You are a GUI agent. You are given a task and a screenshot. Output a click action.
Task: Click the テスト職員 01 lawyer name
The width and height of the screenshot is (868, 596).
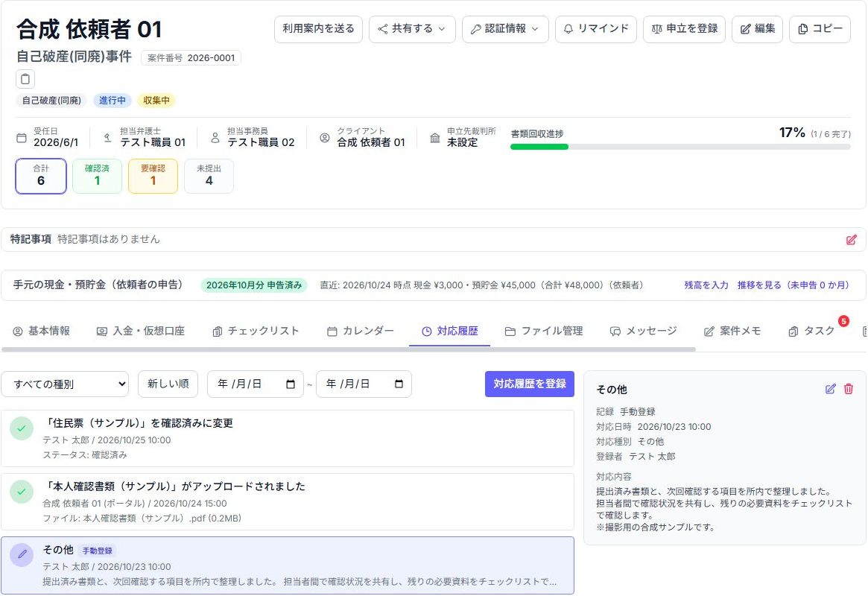coord(153,142)
